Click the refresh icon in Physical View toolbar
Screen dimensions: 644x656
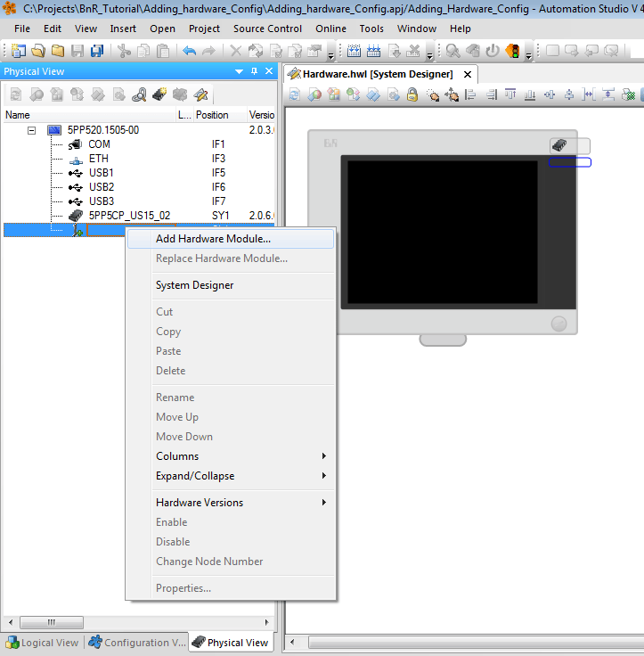coord(16,95)
